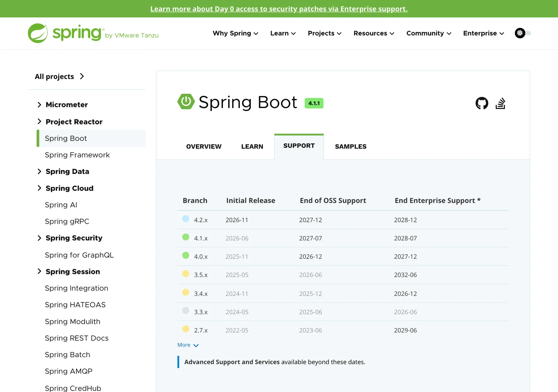558x392 pixels.
Task: Switch to the Samples tab
Action: tap(350, 147)
